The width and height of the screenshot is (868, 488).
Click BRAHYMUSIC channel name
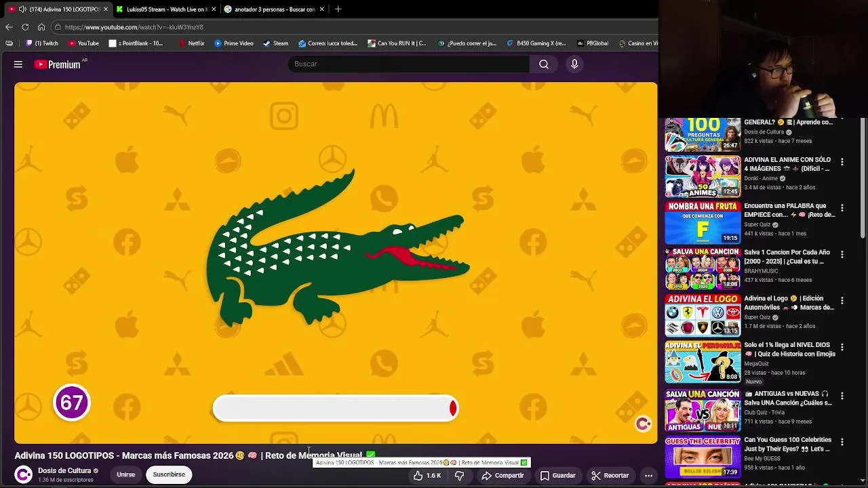click(764, 270)
